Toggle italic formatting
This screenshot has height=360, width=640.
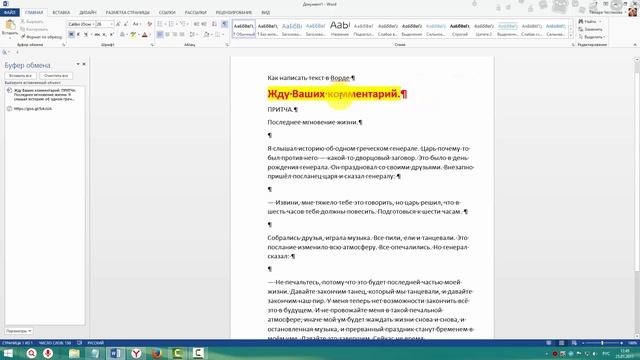pos(78,35)
